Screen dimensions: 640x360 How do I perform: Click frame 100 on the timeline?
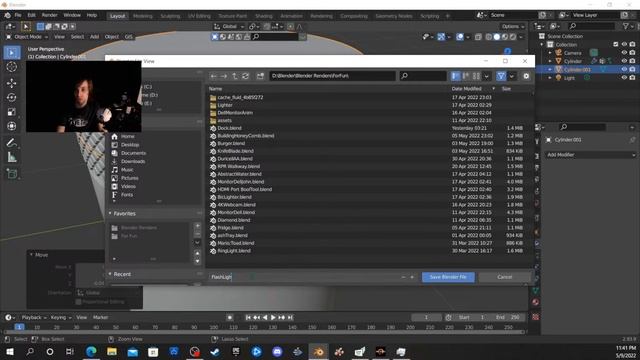(213, 327)
